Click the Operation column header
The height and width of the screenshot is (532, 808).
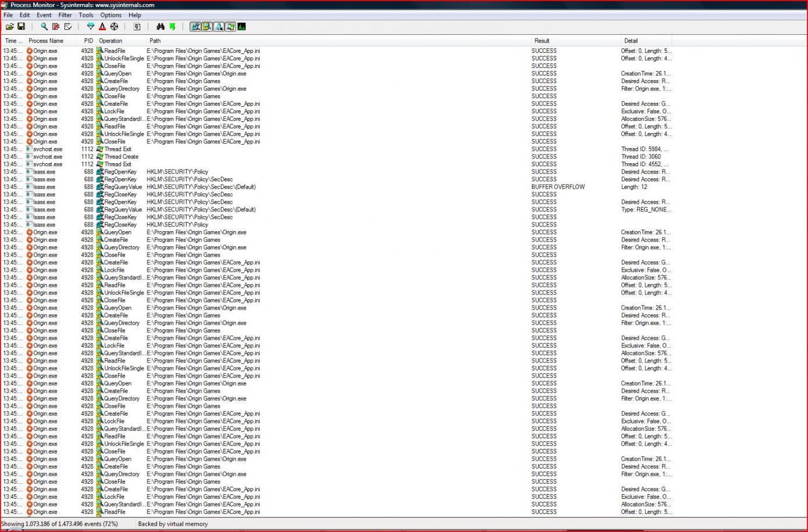pyautogui.click(x=121, y=41)
